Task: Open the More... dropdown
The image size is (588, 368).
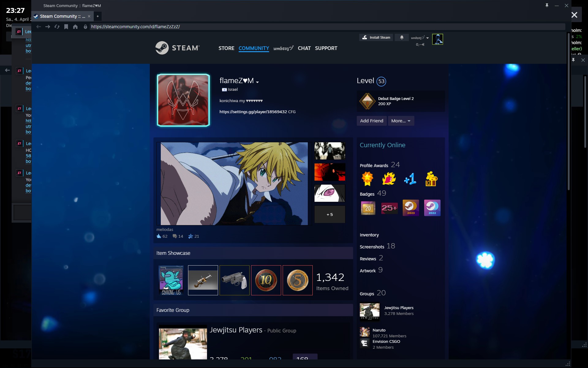Action: 401,121
